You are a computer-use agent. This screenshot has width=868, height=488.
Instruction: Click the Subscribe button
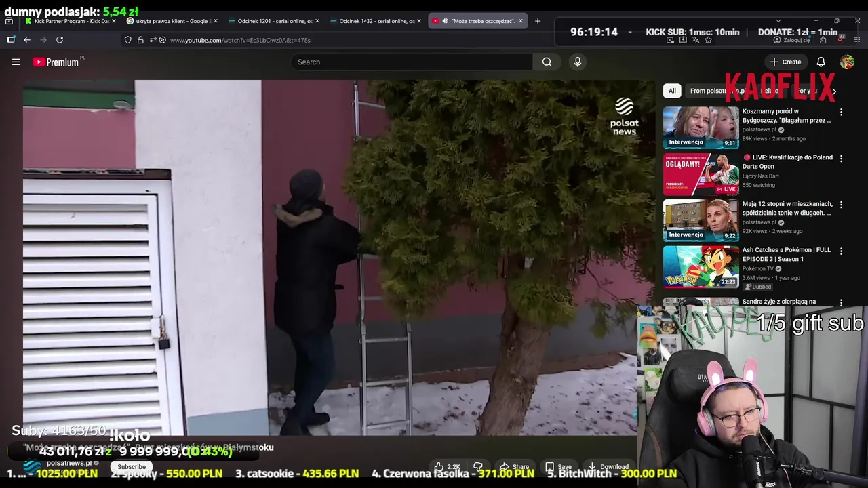(132, 466)
